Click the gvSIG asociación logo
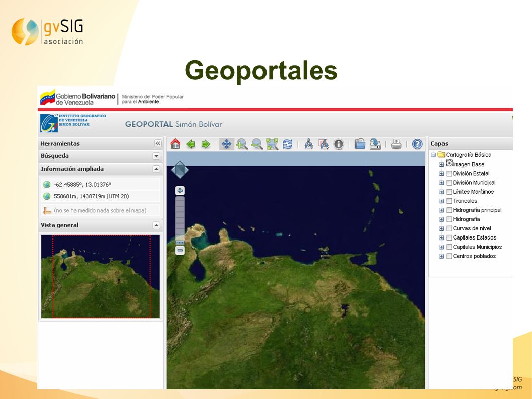 point(47,32)
